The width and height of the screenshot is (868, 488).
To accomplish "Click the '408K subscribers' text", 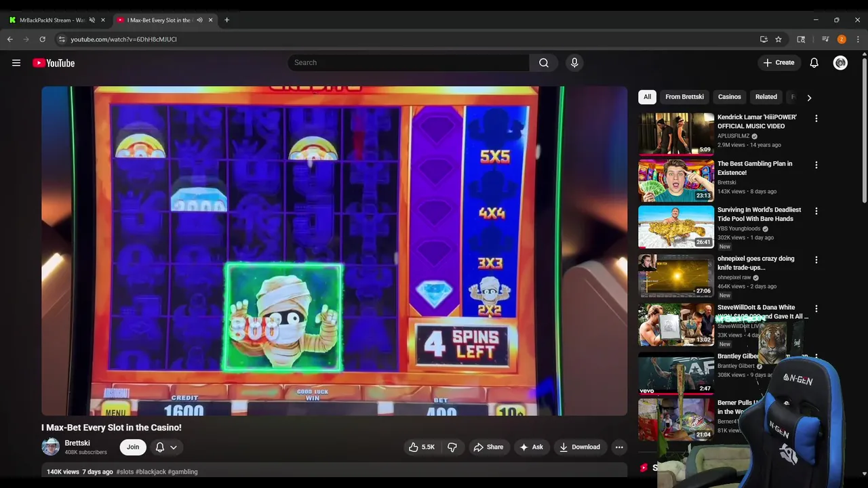I will [85, 453].
